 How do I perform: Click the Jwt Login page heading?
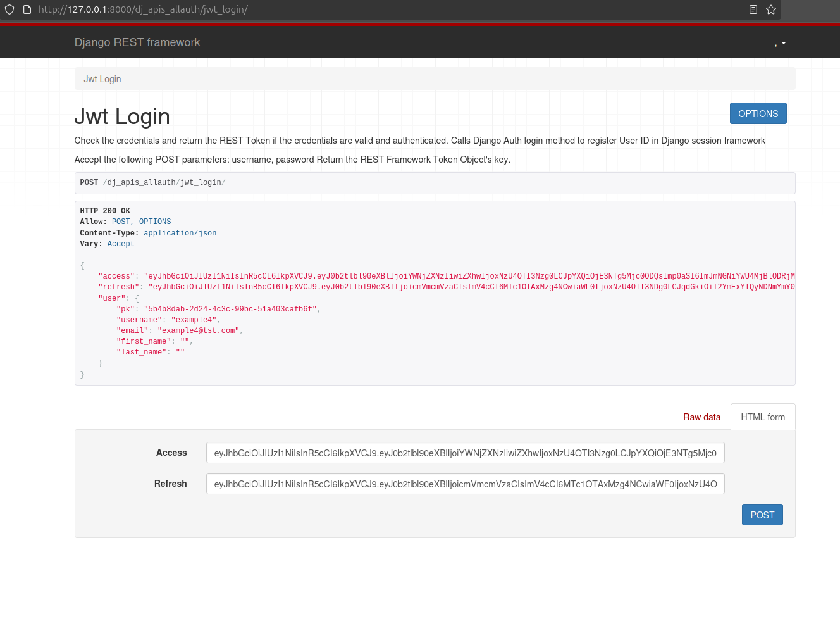point(121,116)
